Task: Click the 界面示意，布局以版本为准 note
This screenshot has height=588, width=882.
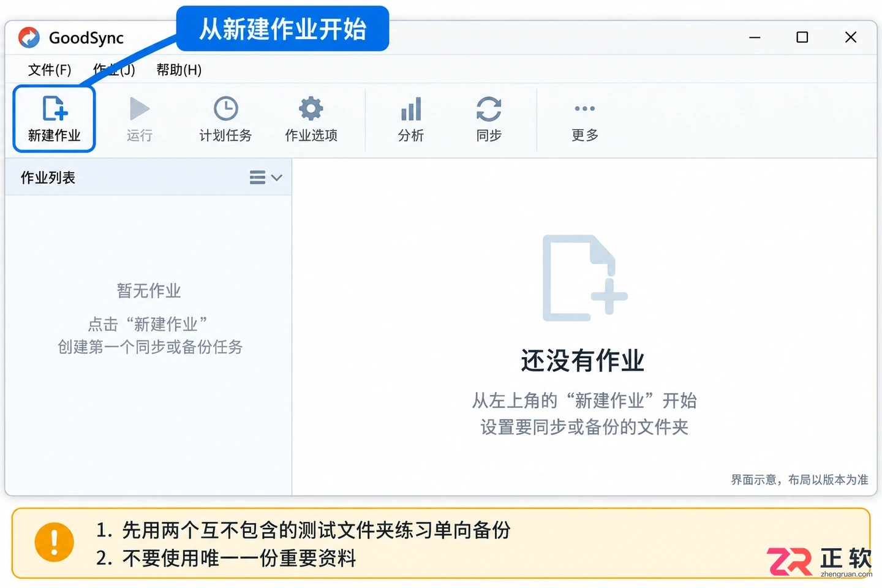Action: click(799, 480)
